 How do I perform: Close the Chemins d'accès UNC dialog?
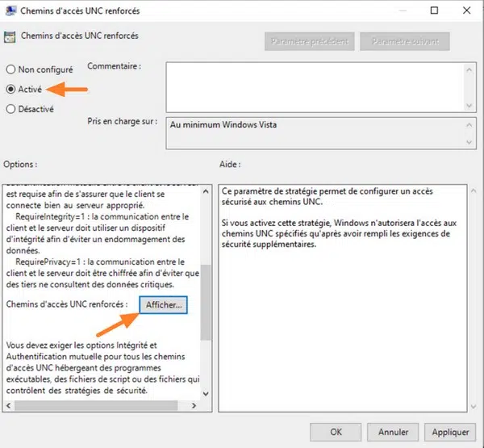click(x=466, y=10)
